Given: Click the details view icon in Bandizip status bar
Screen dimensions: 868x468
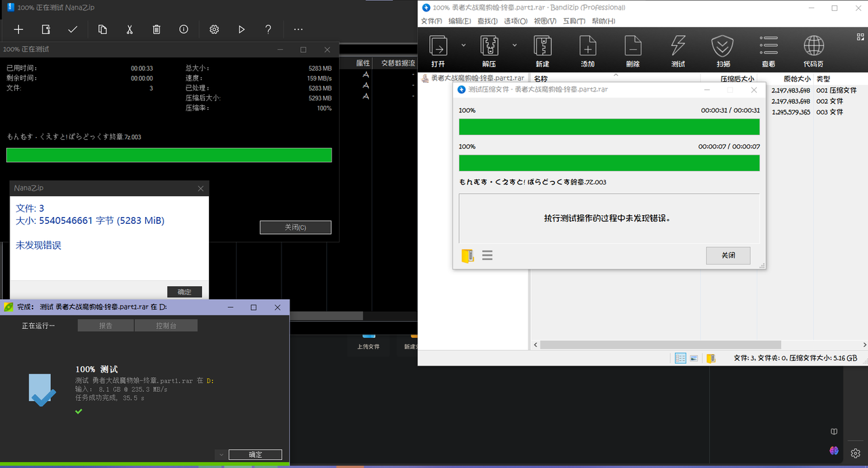Looking at the screenshot, I should [681, 358].
